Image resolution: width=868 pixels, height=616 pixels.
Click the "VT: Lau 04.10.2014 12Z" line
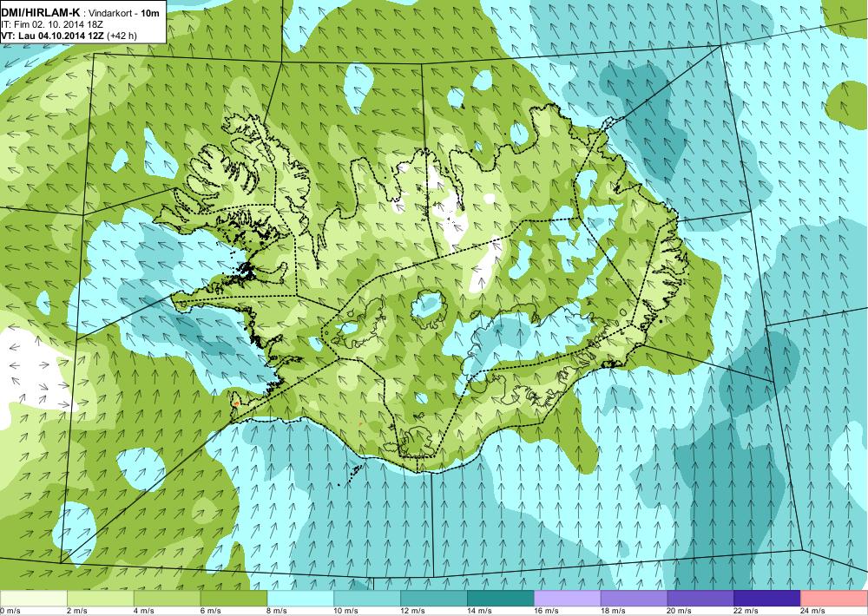click(x=53, y=36)
